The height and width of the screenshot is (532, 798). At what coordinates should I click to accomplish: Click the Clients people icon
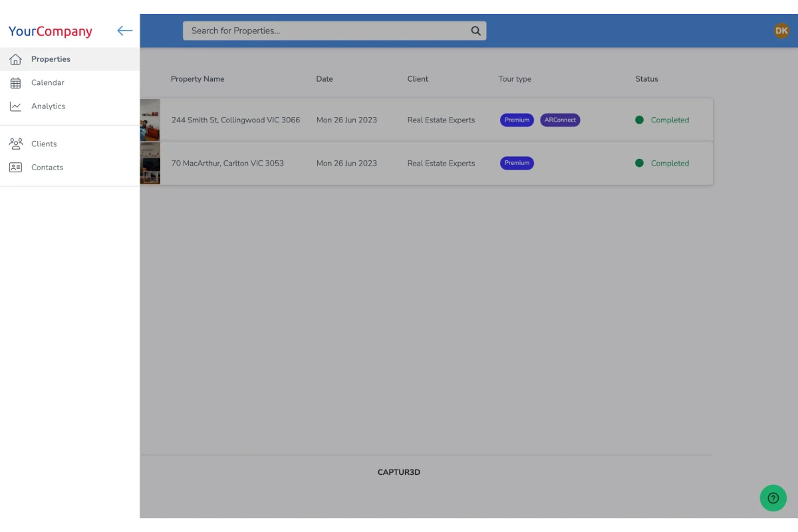(16, 144)
